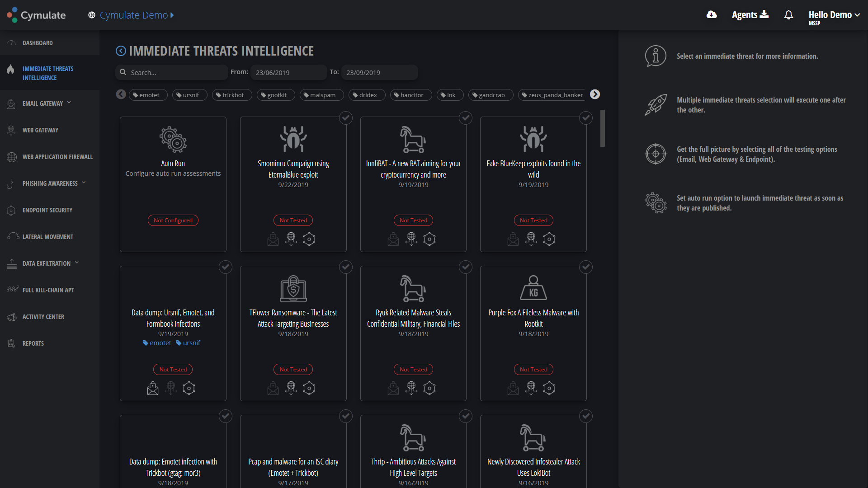This screenshot has width=868, height=488.
Task: Click the threat search field
Action: 172,72
